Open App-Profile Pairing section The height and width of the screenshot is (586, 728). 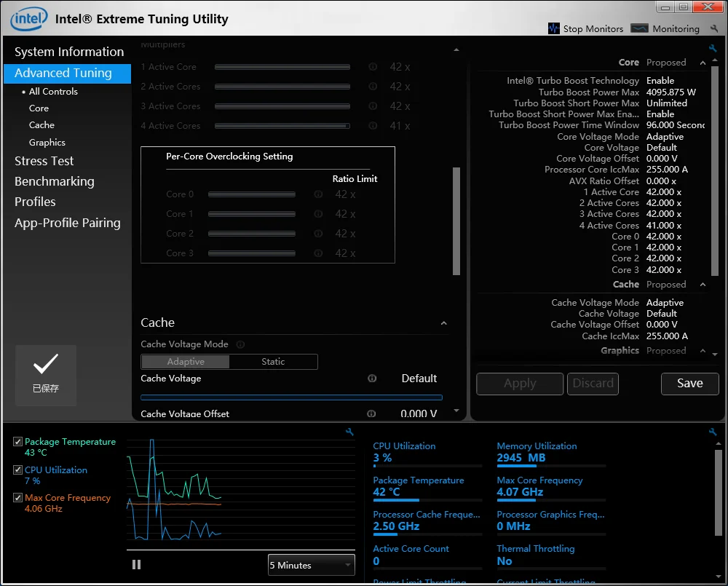[x=67, y=223]
